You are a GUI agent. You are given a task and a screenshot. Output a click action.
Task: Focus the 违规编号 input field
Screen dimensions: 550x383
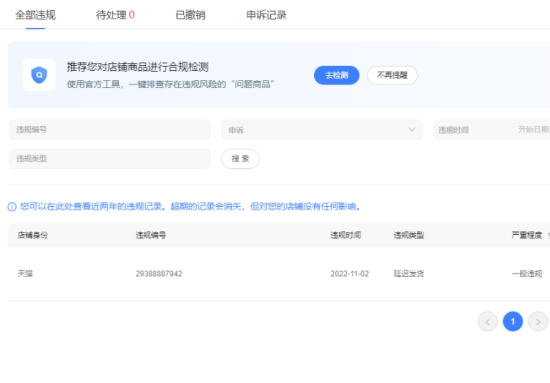click(x=110, y=130)
